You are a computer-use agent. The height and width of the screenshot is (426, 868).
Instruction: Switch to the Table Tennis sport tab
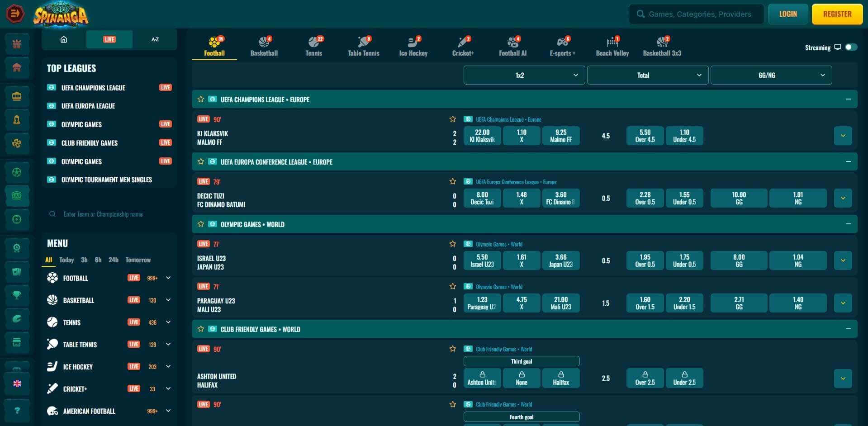pyautogui.click(x=364, y=47)
